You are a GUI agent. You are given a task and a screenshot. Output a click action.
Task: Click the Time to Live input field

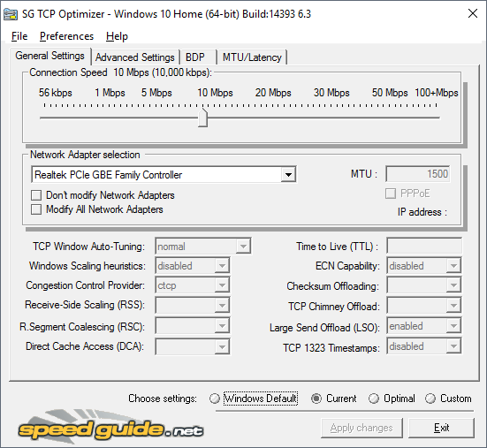[424, 247]
